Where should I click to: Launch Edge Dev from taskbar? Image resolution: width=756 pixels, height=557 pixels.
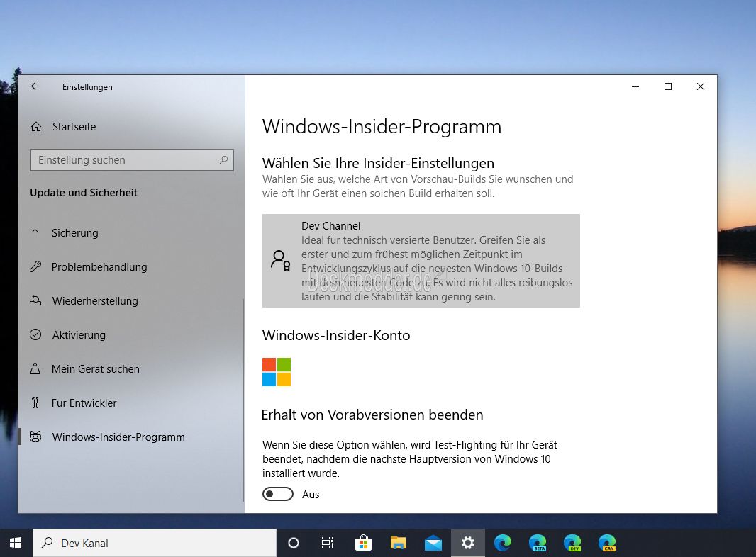click(x=572, y=543)
